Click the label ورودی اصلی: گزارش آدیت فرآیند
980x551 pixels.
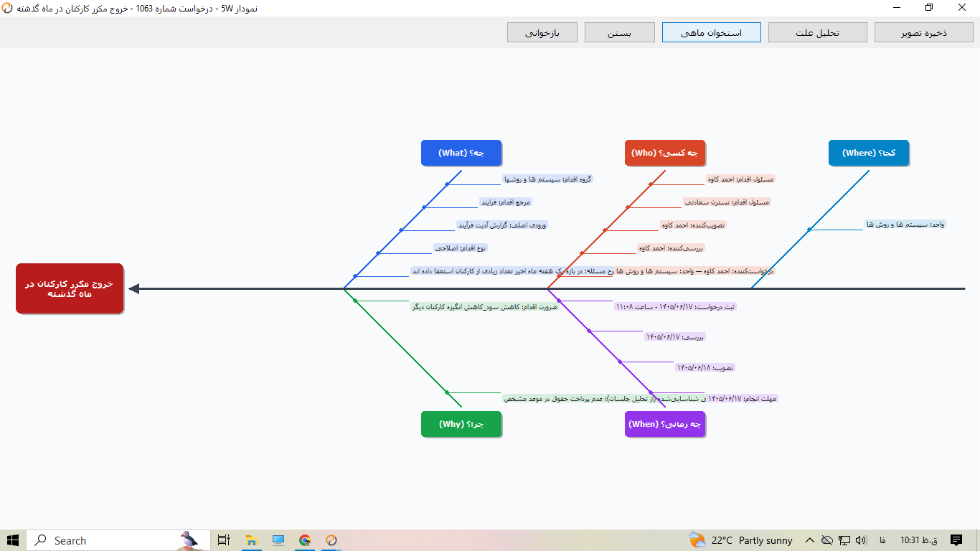(502, 225)
